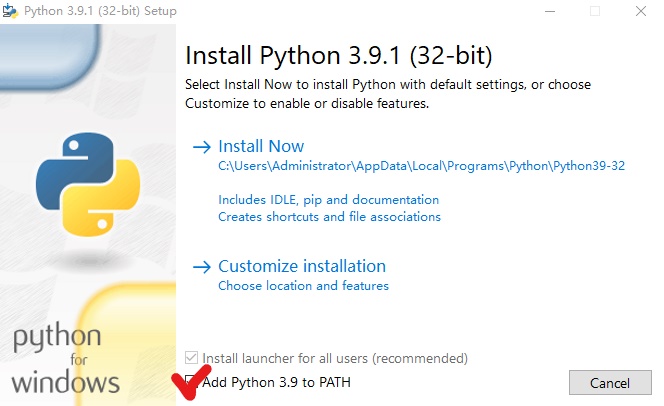The image size is (664, 406).
Task: Click the Python setup title bar icon
Action: pos(10,11)
